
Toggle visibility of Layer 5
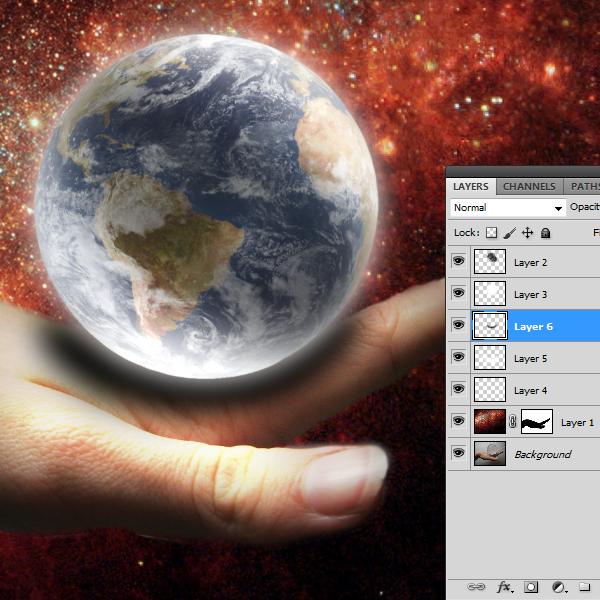pyautogui.click(x=458, y=357)
